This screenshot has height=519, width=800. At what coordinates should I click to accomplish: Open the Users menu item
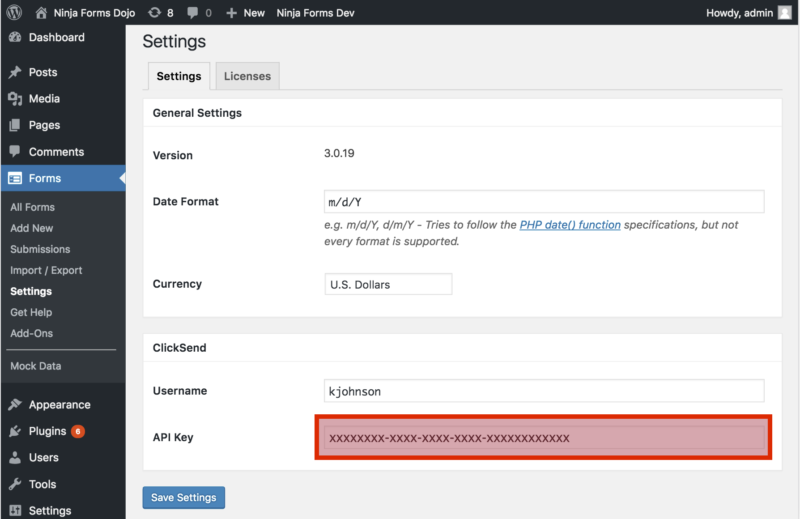coord(44,458)
